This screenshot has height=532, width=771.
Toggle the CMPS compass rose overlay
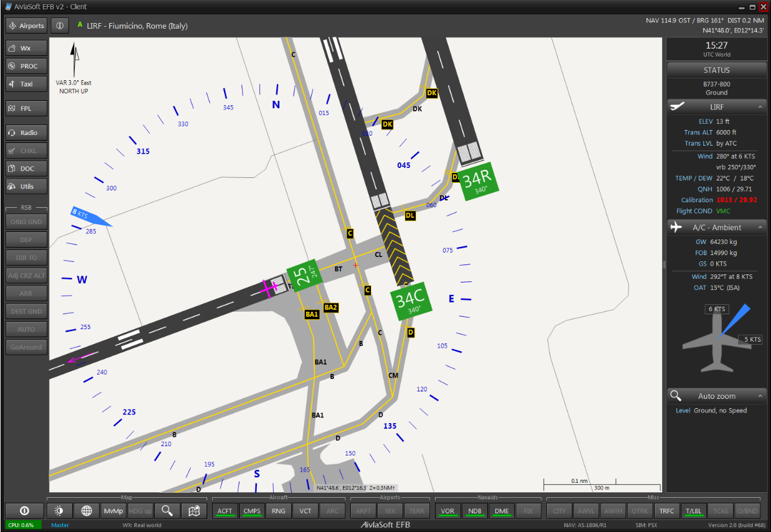[x=252, y=511]
